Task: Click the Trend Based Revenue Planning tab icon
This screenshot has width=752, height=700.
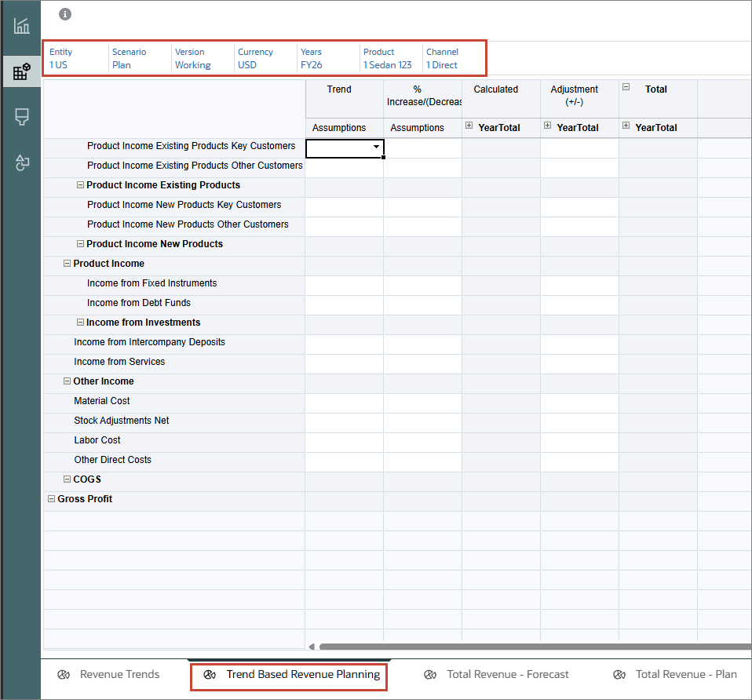Action: (x=210, y=675)
